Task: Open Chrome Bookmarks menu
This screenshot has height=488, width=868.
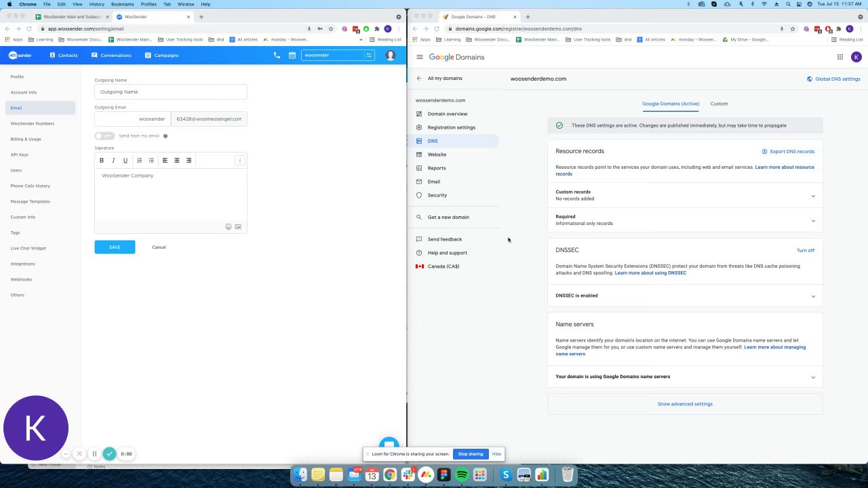Action: click(122, 4)
